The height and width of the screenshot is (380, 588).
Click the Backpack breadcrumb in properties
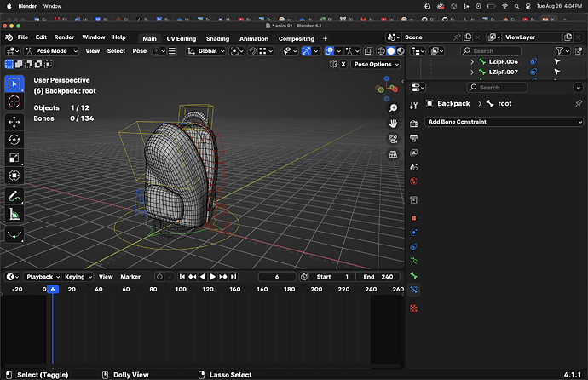[453, 103]
